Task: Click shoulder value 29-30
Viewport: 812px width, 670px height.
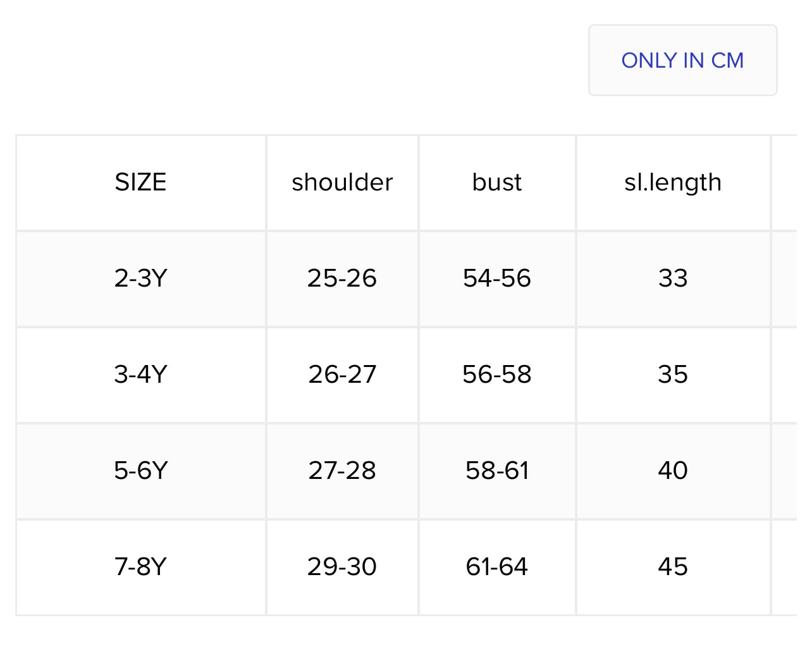Action: pos(342,567)
